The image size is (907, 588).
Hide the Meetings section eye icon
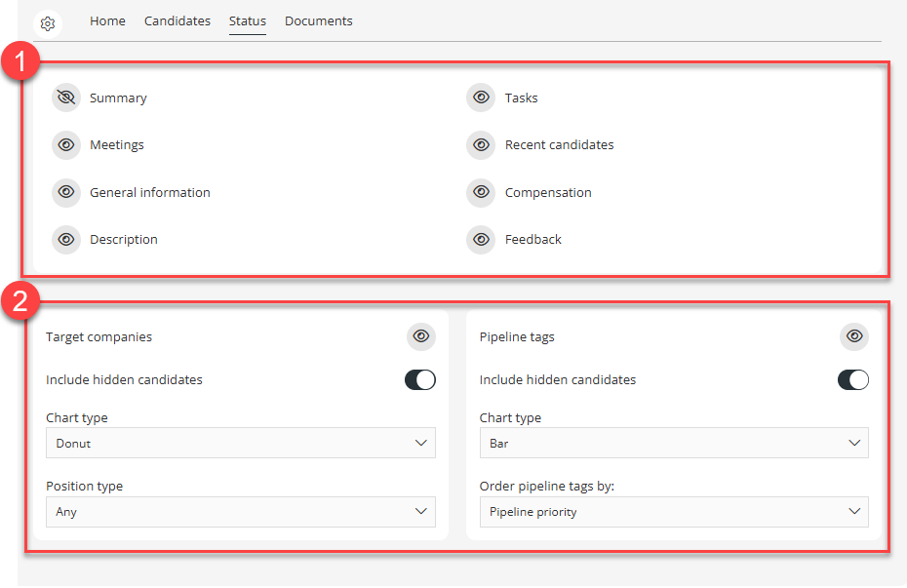66,144
